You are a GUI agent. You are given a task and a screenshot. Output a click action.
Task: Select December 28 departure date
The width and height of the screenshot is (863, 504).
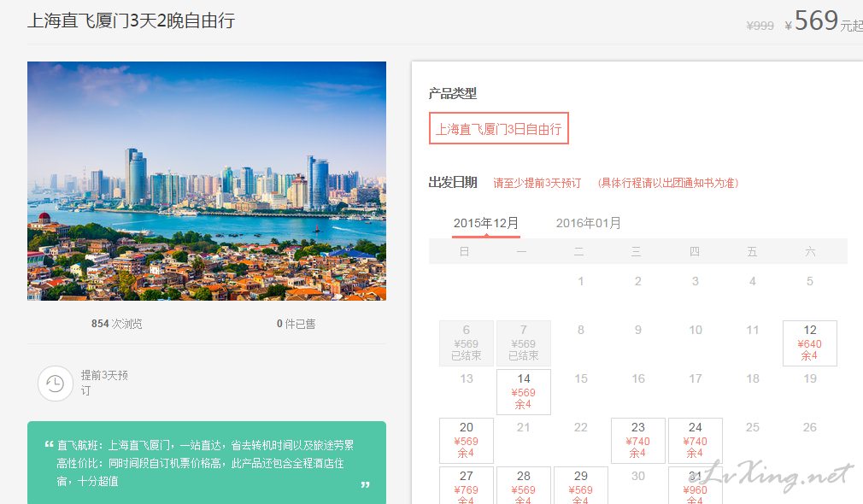523,484
